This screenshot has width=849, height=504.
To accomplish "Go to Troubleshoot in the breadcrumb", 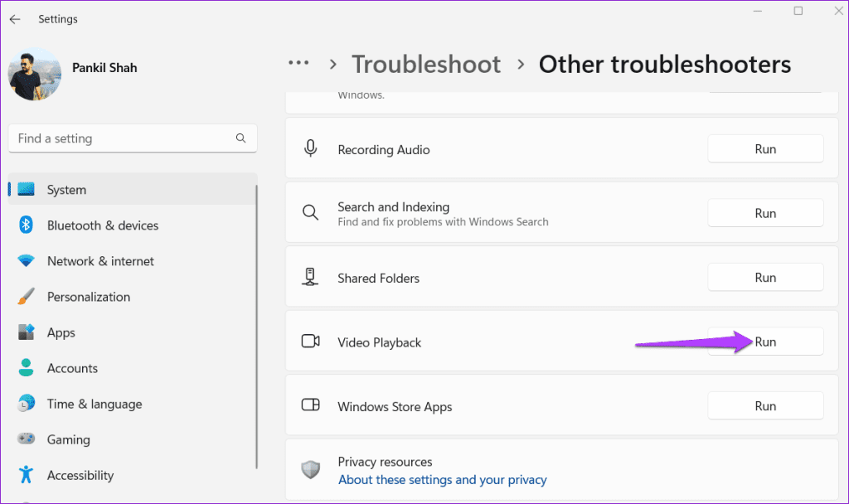I will (426, 64).
